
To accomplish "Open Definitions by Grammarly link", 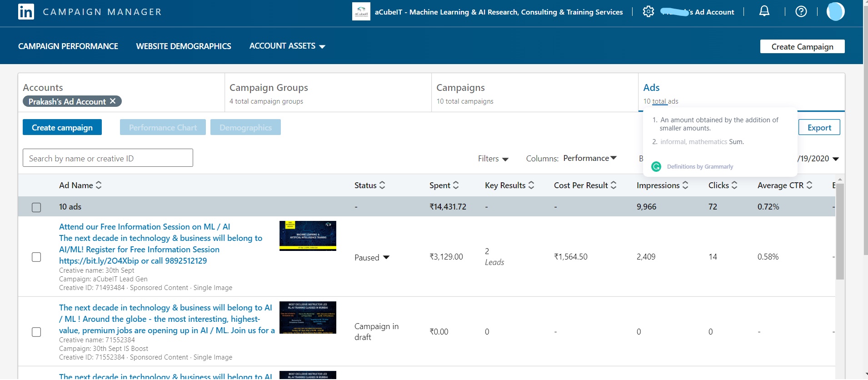I will point(700,167).
